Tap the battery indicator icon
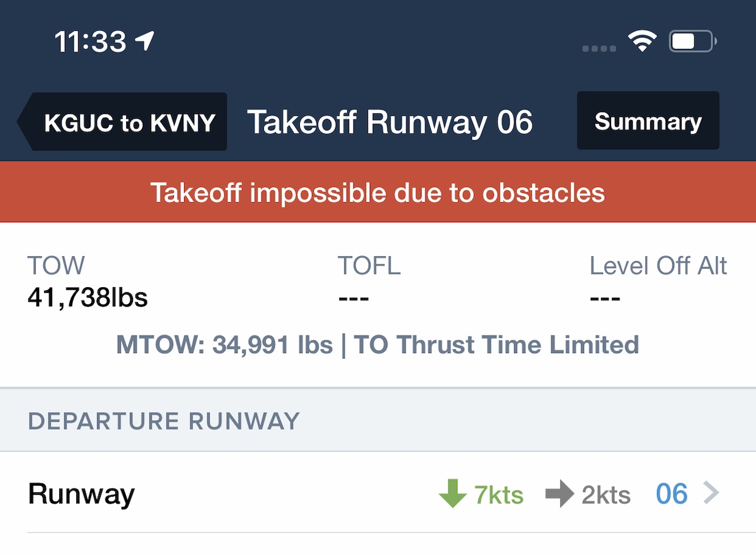756x554 pixels. click(692, 42)
